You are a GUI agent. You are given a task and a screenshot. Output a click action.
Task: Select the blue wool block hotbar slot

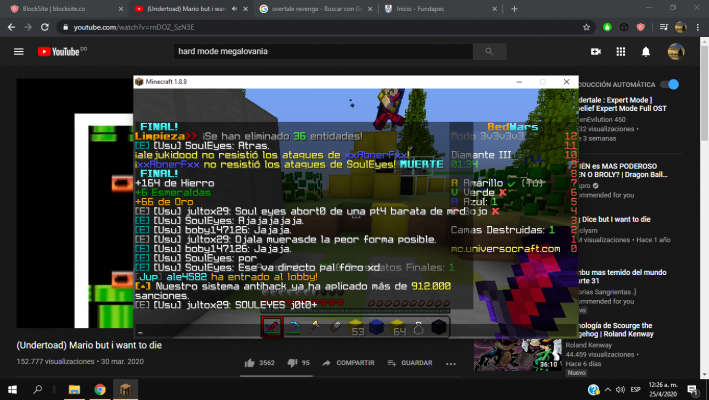tap(376, 327)
